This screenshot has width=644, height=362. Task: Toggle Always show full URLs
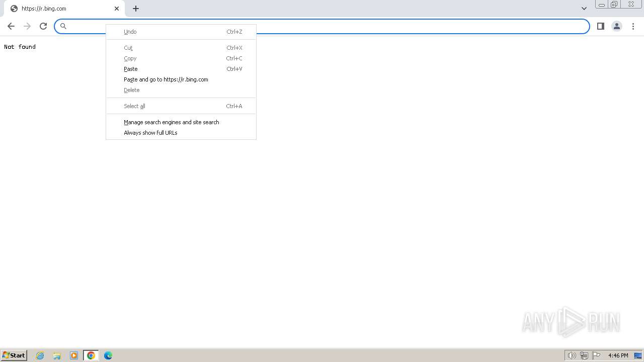[x=181, y=133]
